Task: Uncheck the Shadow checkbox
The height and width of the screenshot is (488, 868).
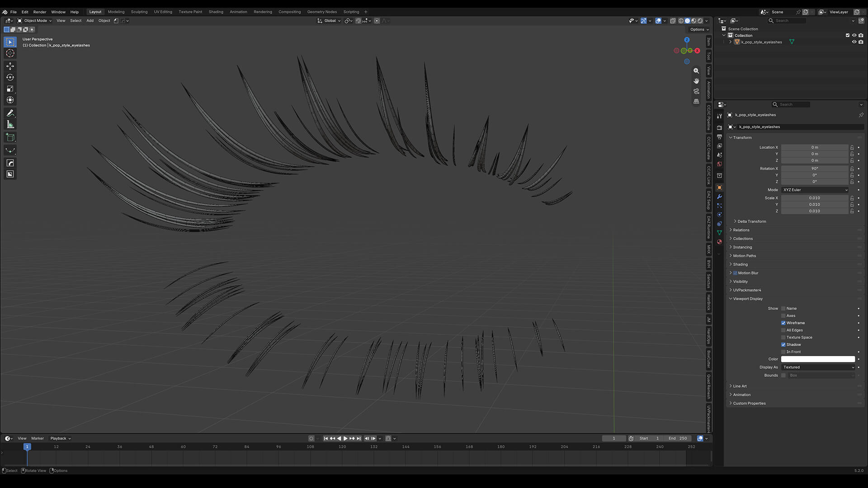Action: pyautogui.click(x=783, y=345)
